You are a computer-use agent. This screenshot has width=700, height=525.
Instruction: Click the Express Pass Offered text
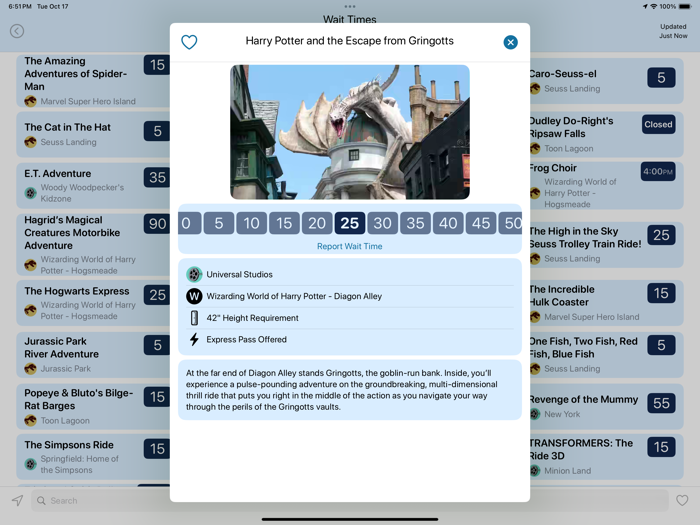tap(246, 340)
